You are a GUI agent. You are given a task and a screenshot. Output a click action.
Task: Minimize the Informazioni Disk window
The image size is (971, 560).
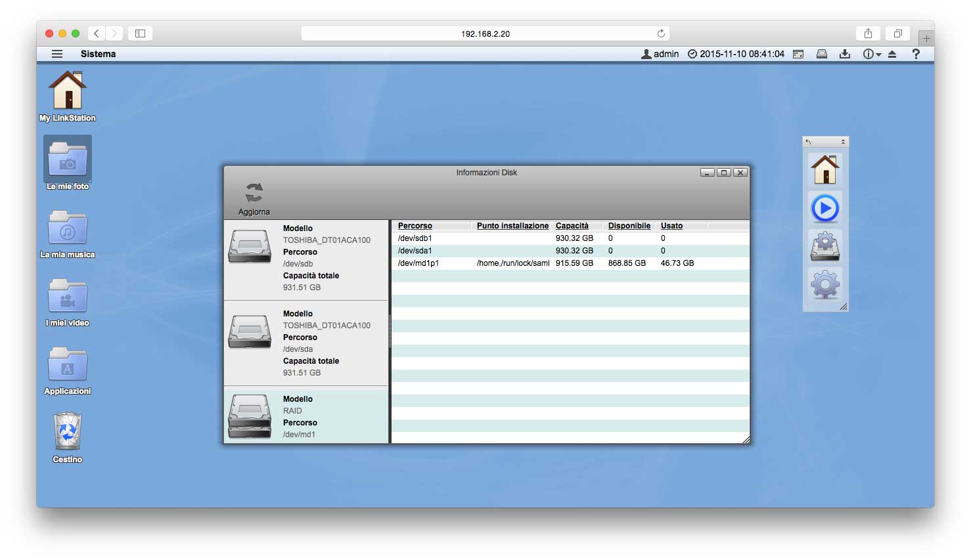tap(708, 173)
